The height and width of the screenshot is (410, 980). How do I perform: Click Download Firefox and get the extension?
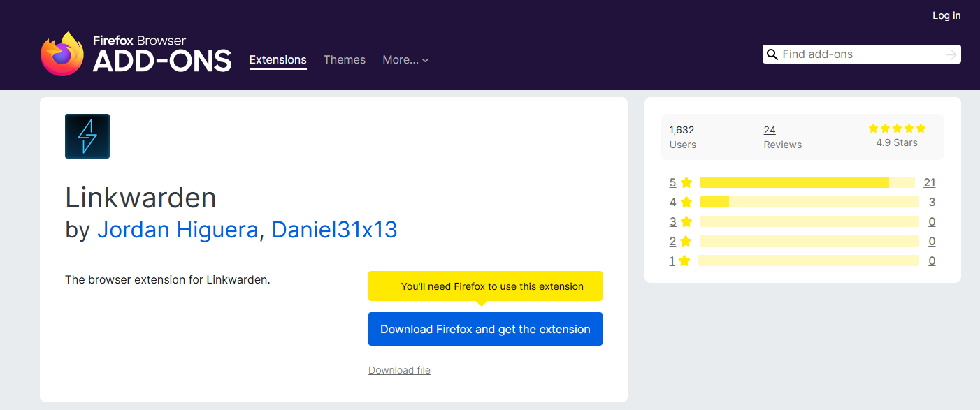click(485, 329)
